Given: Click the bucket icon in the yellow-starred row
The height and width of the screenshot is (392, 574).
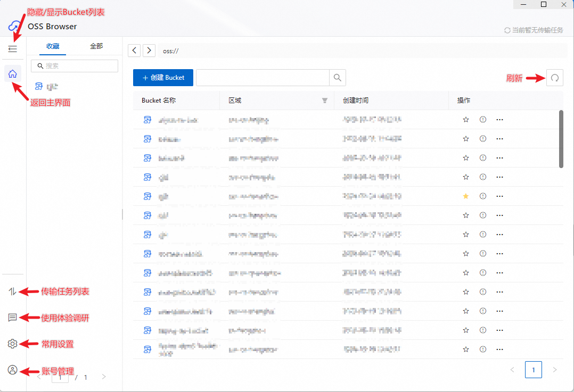Looking at the screenshot, I should (147, 196).
